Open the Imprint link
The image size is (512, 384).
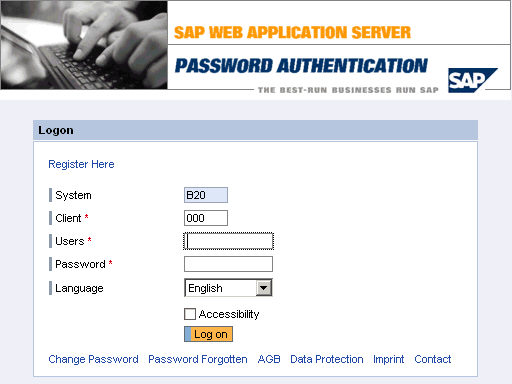coord(388,359)
